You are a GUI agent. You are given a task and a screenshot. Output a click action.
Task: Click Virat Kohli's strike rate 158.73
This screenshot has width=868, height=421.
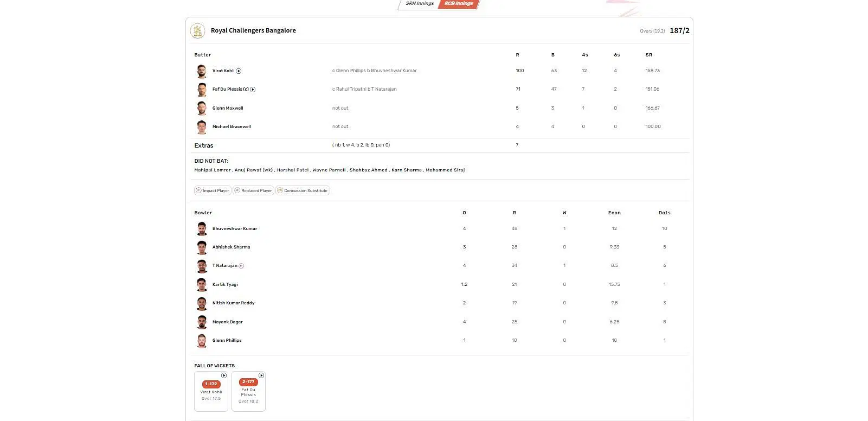[x=653, y=71]
